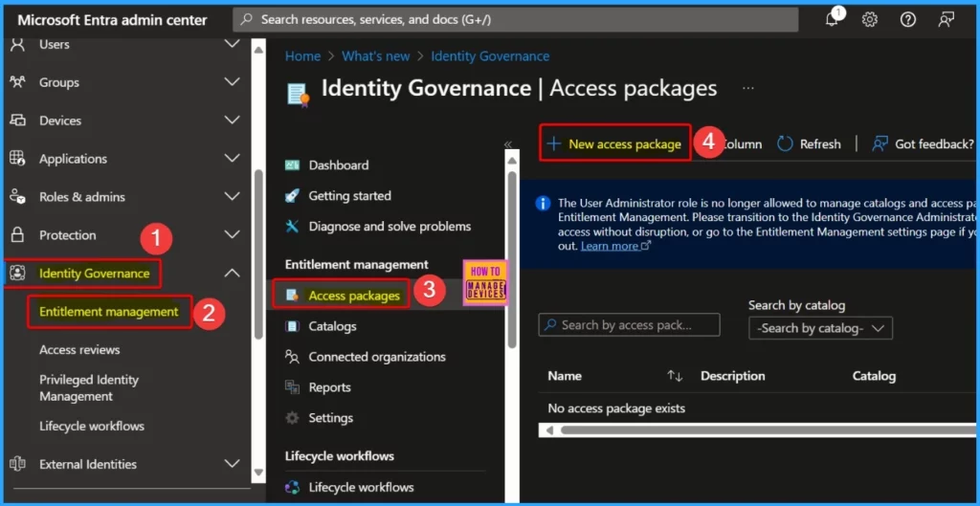980x506 pixels.
Task: Click the Diagnose and solve problems wrench icon
Action: tap(292, 226)
